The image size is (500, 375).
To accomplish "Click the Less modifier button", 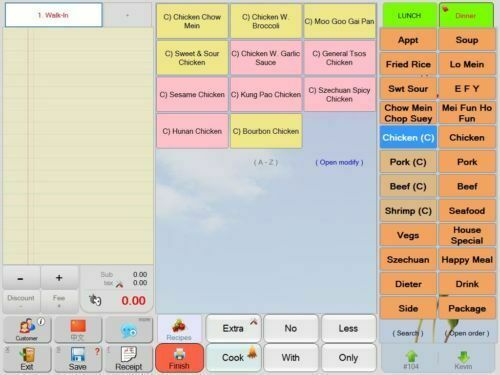I will pyautogui.click(x=349, y=329).
